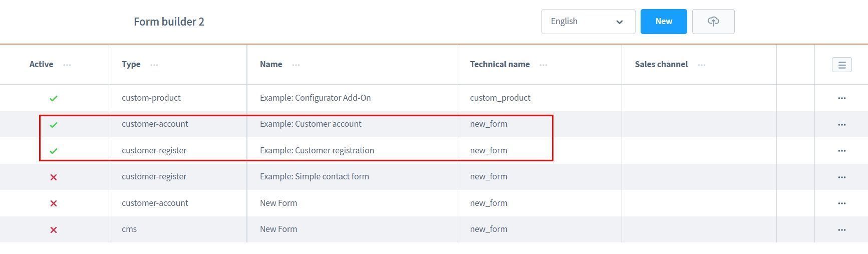The width and height of the screenshot is (868, 254).
Task: Click the blue New button
Action: (663, 22)
